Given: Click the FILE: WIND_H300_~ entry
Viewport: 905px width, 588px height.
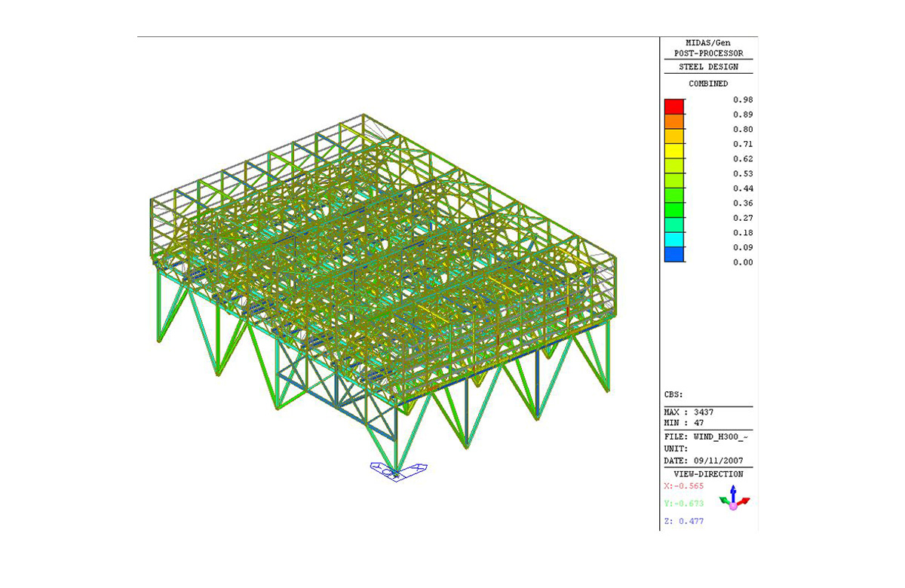Looking at the screenshot, I should (x=706, y=436).
